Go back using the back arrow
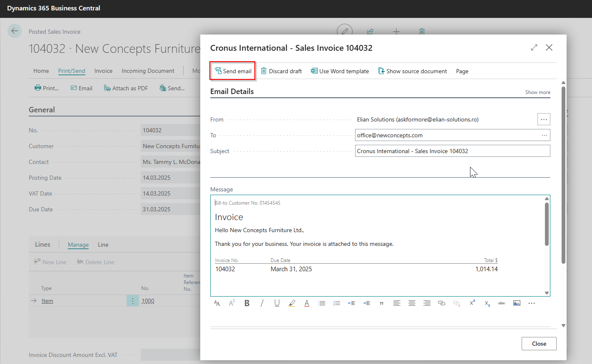This screenshot has width=592, height=364. click(x=15, y=31)
